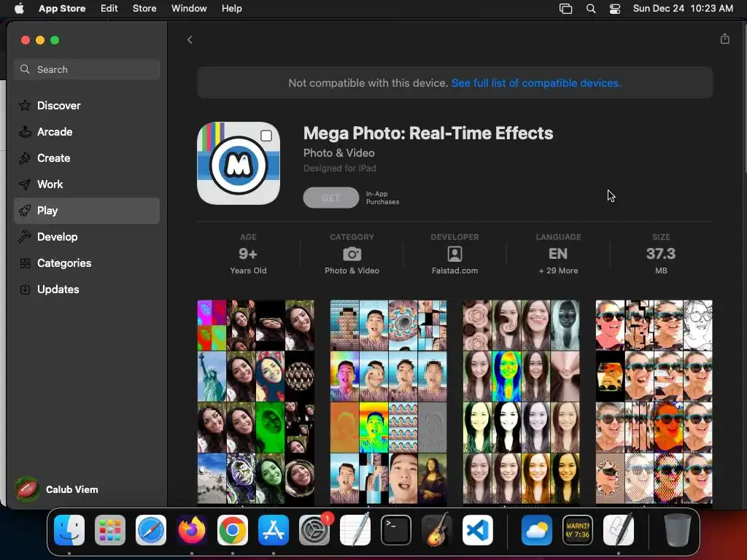Open See full list of compatible devices
Image resolution: width=747 pixels, height=560 pixels.
coord(536,83)
